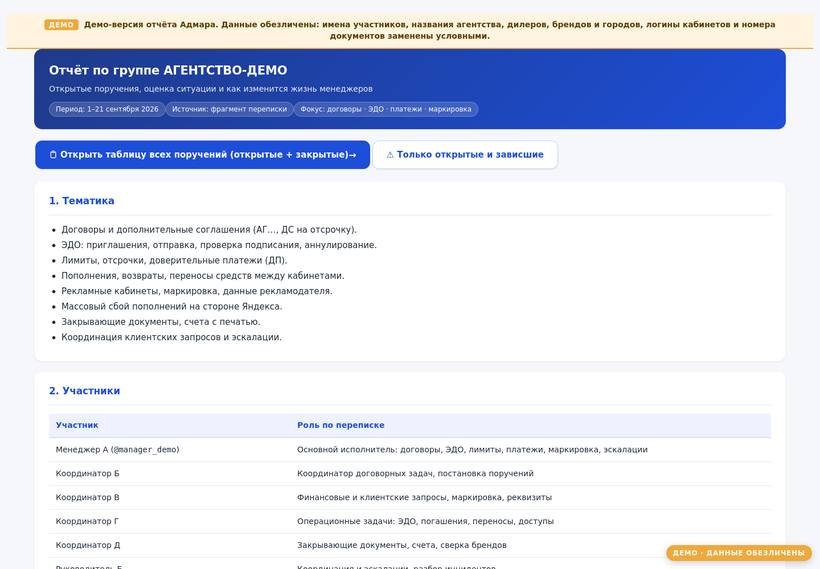The image size is (820, 569).
Task: Click heading 'Отчёт по группе АГЕНТСТВО-ДЕМО'
Action: 168,70
